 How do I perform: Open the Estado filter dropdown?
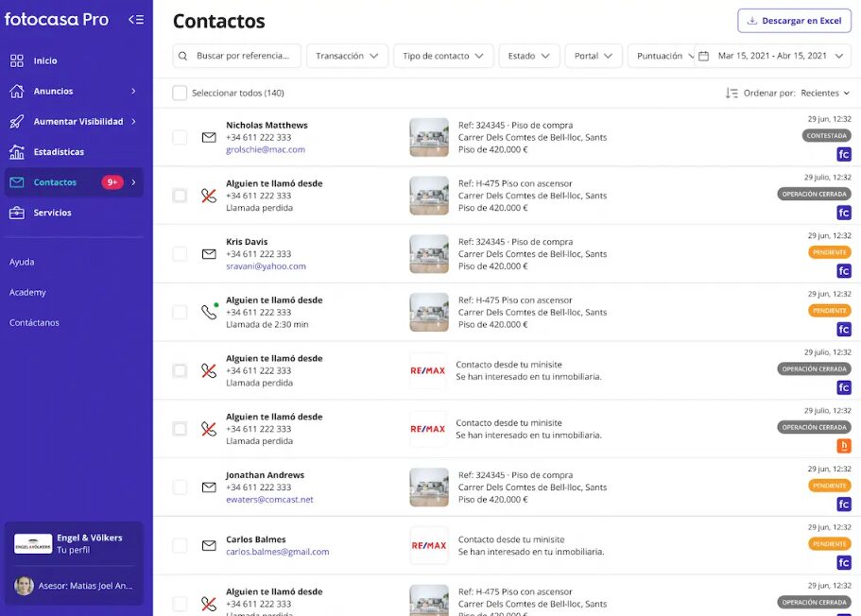[x=528, y=56]
